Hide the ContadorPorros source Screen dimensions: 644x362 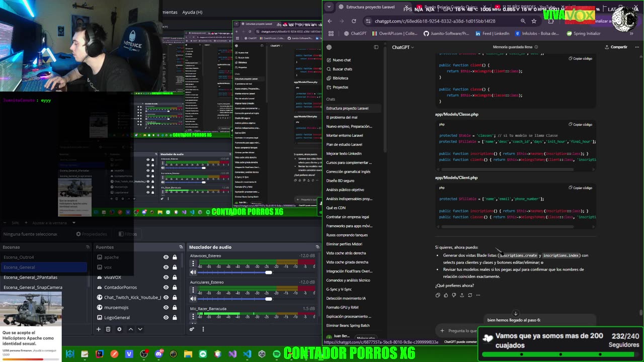[x=166, y=287]
